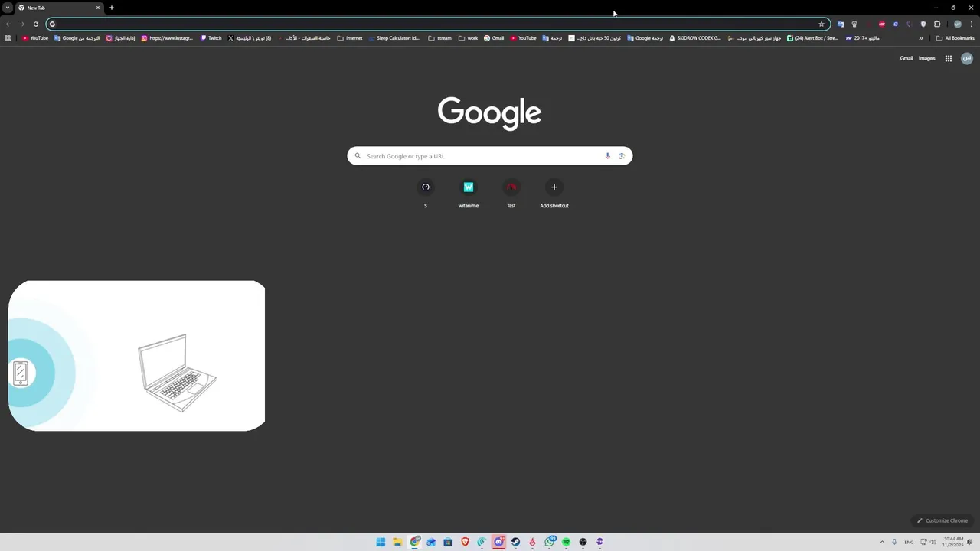
Task: Show hidden system tray icons chevron
Action: coord(882,542)
